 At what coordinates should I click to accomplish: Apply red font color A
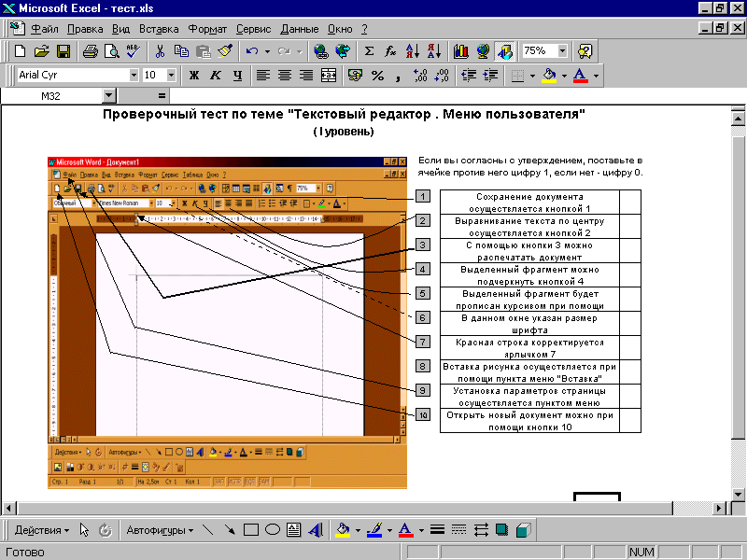(x=580, y=76)
